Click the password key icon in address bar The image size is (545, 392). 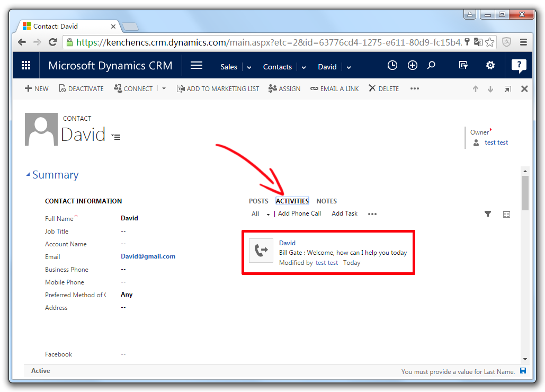[467, 42]
